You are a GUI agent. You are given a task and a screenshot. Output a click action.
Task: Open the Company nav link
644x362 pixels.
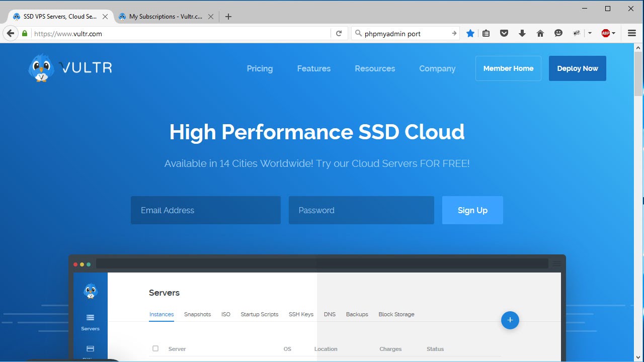click(437, 68)
